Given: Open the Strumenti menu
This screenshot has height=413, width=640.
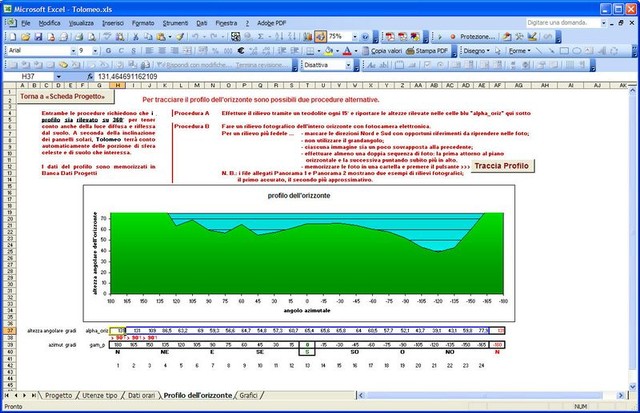Looking at the screenshot, I should [176, 23].
